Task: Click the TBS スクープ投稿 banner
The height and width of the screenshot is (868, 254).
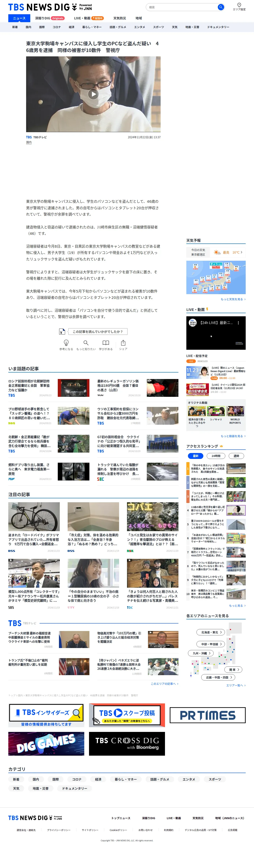Action: pos(127,715)
